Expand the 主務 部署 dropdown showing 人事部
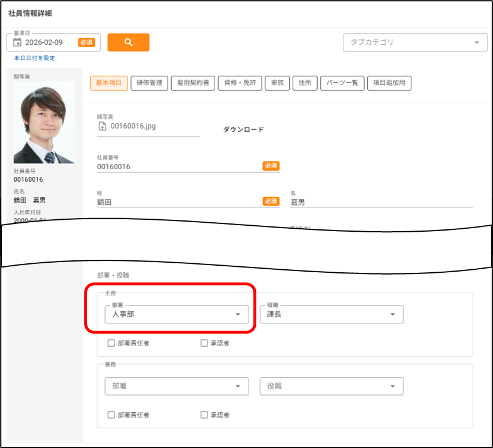The image size is (493, 448). (x=176, y=314)
